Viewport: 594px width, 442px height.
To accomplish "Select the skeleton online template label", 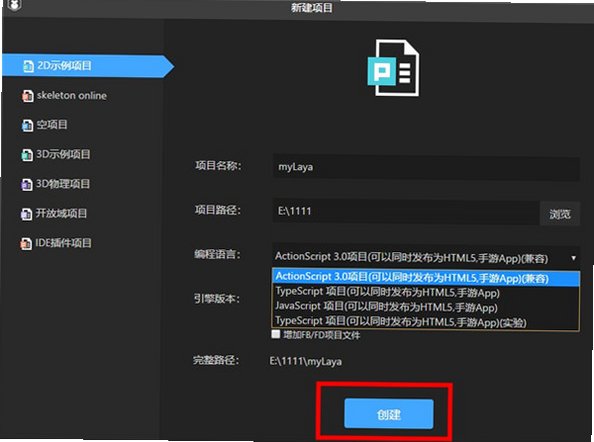I will click(x=72, y=95).
